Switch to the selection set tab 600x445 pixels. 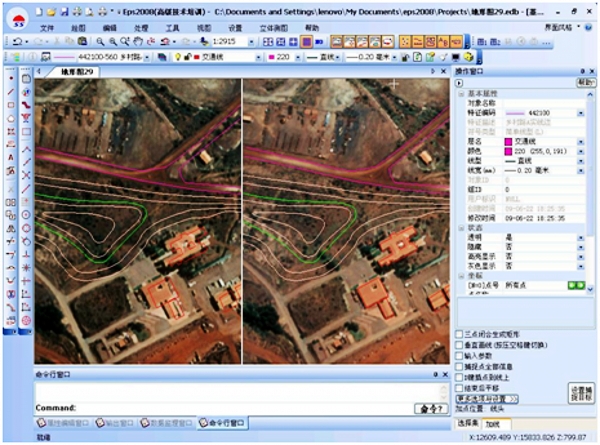pyautogui.click(x=468, y=423)
